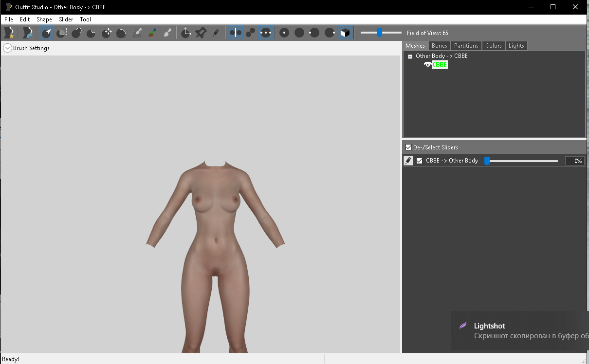The width and height of the screenshot is (589, 364).
Task: Click the white cube view icon
Action: (345, 33)
